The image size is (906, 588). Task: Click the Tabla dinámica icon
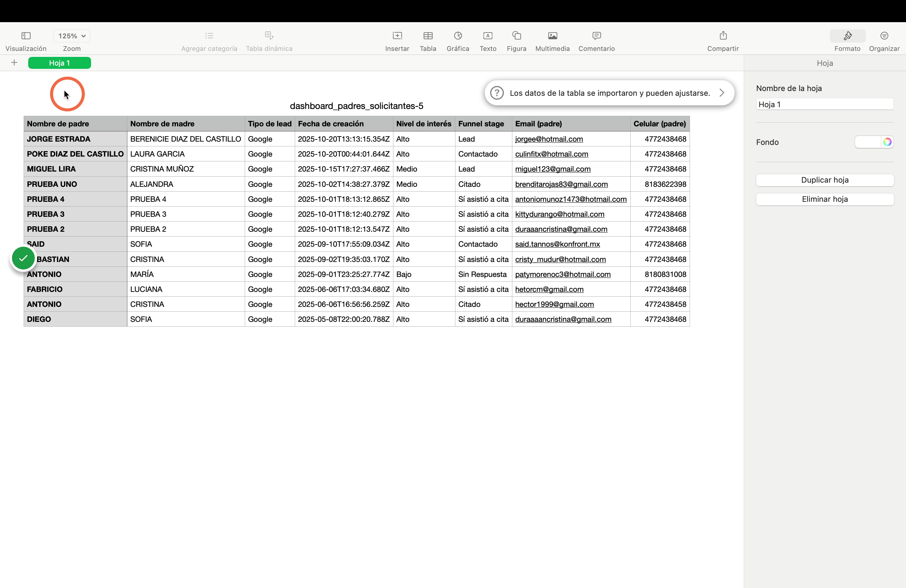269,36
